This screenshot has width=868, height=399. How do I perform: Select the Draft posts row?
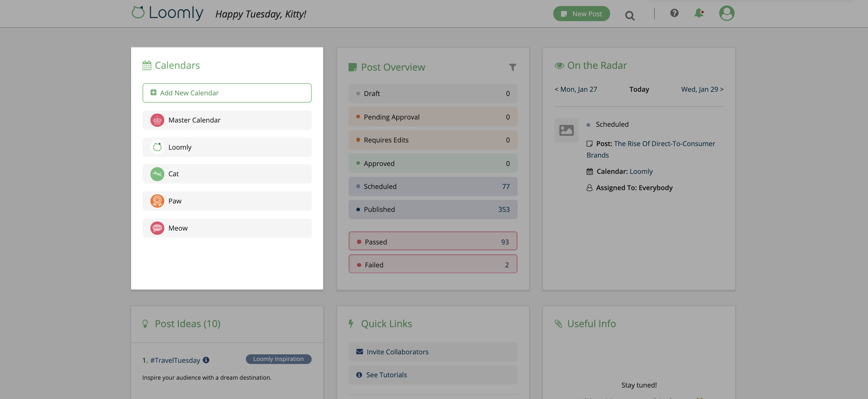pyautogui.click(x=433, y=94)
